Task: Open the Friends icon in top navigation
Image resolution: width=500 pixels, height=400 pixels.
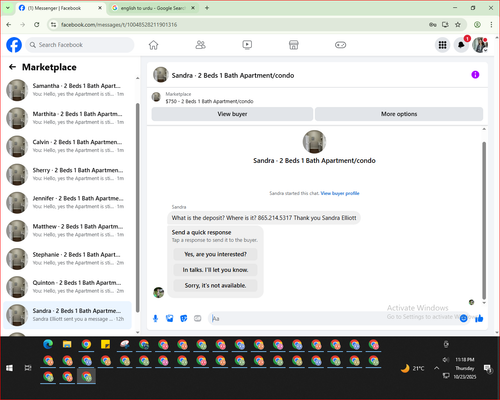Action: pos(200,45)
